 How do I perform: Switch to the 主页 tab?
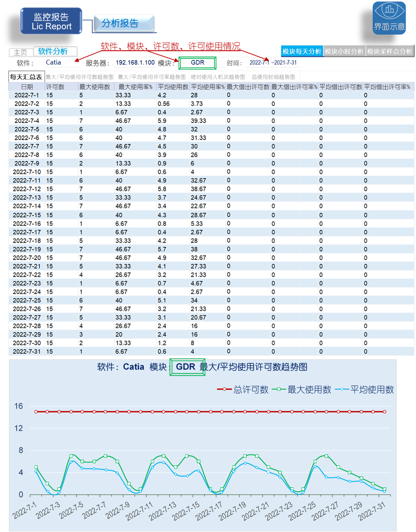(x=21, y=53)
